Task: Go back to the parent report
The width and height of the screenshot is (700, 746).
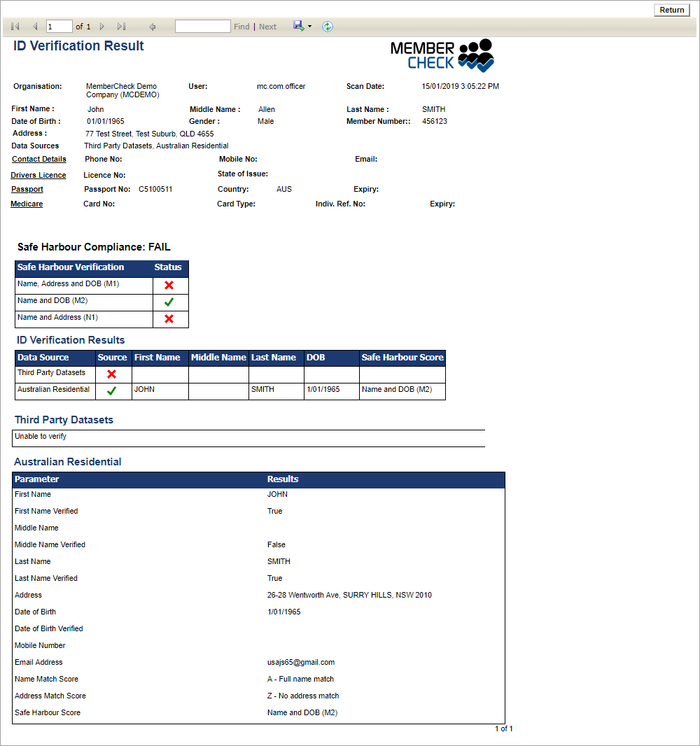Action: (x=153, y=27)
